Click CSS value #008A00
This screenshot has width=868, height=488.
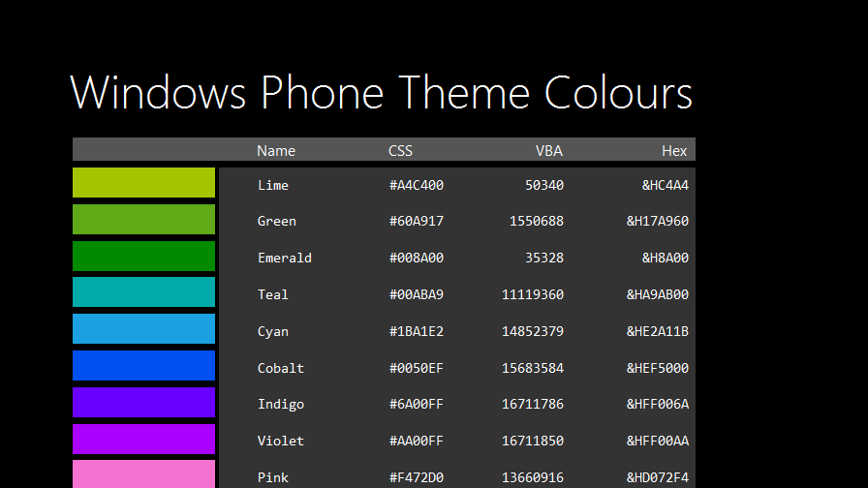tap(417, 258)
